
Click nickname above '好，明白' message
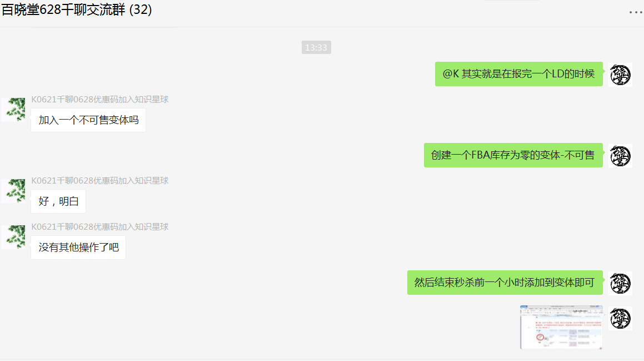pyautogui.click(x=100, y=181)
